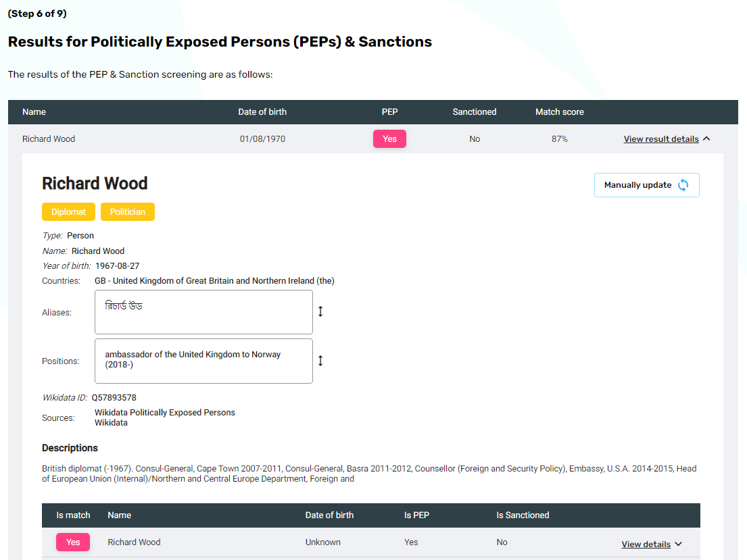Viewport: 747px width, 560px height.
Task: Select the Diplomat tag
Action: coord(68,212)
